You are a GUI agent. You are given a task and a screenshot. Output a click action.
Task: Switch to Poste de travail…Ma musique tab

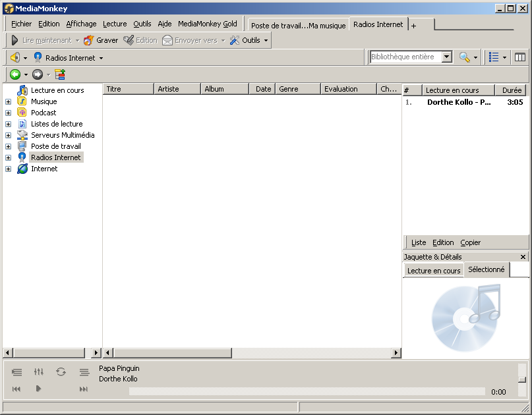[298, 26]
